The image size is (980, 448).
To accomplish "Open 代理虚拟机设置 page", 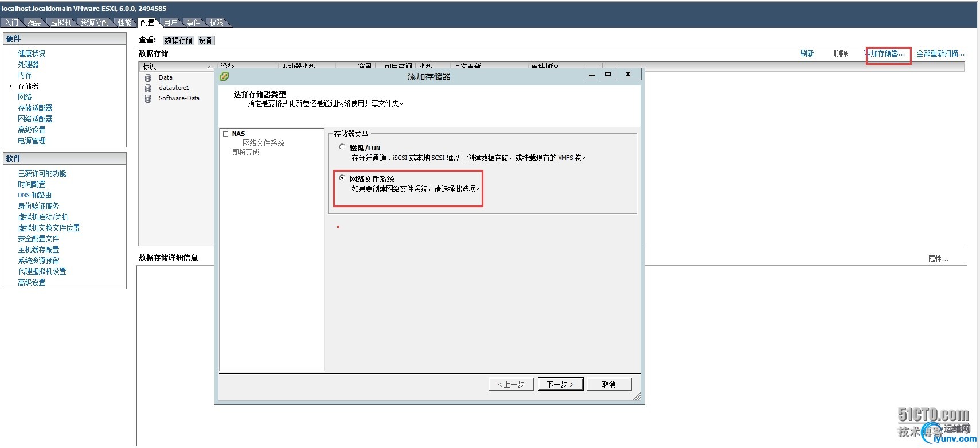I will click(42, 271).
